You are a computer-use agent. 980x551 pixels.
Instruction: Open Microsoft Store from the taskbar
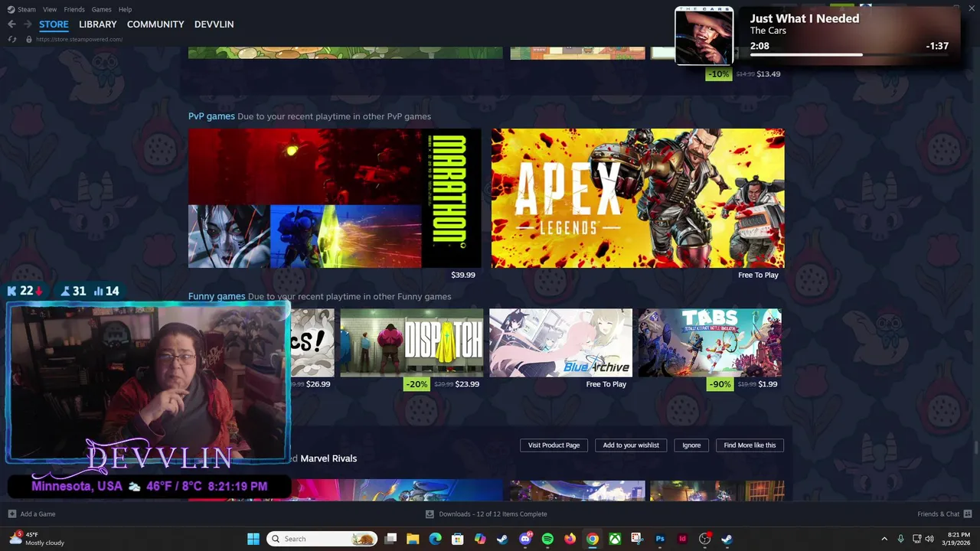(458, 539)
